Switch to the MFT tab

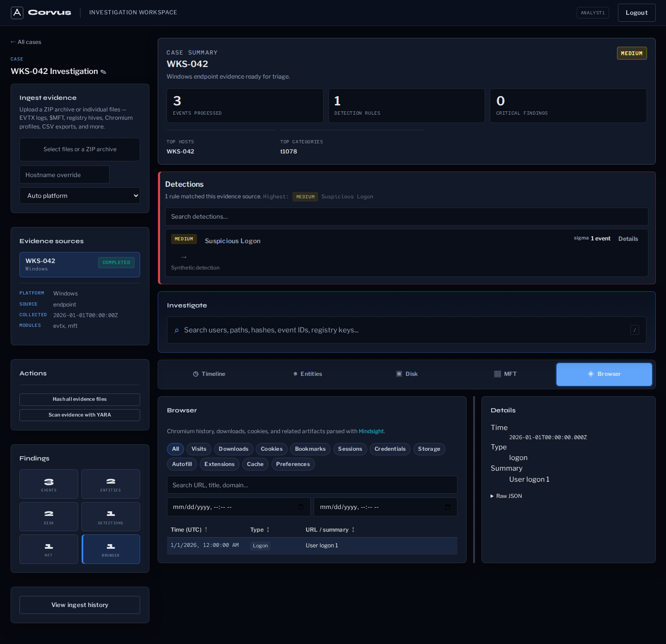506,374
